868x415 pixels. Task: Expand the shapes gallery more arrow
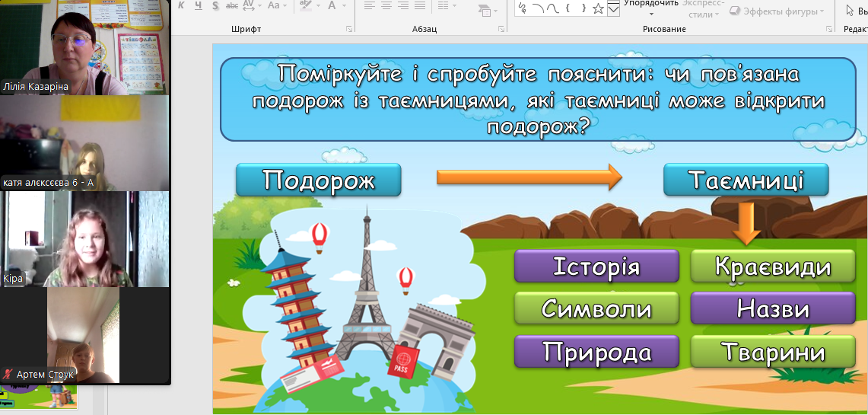tap(613, 8)
